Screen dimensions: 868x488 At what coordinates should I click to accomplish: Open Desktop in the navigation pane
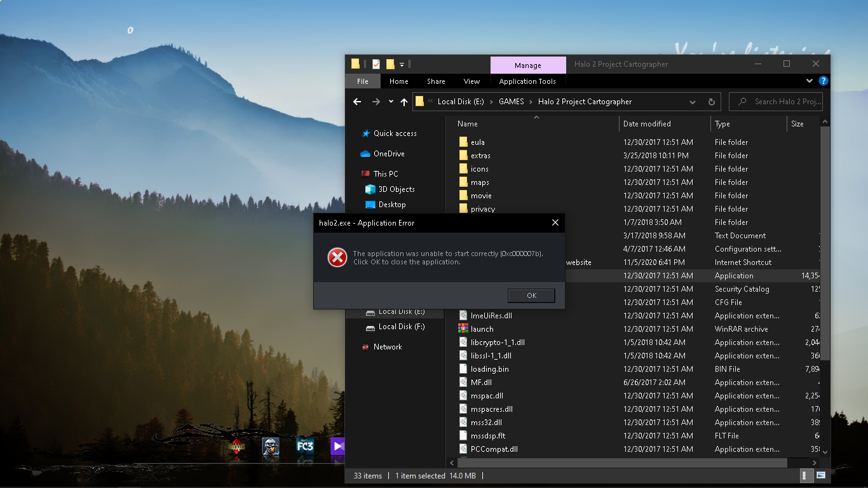391,205
